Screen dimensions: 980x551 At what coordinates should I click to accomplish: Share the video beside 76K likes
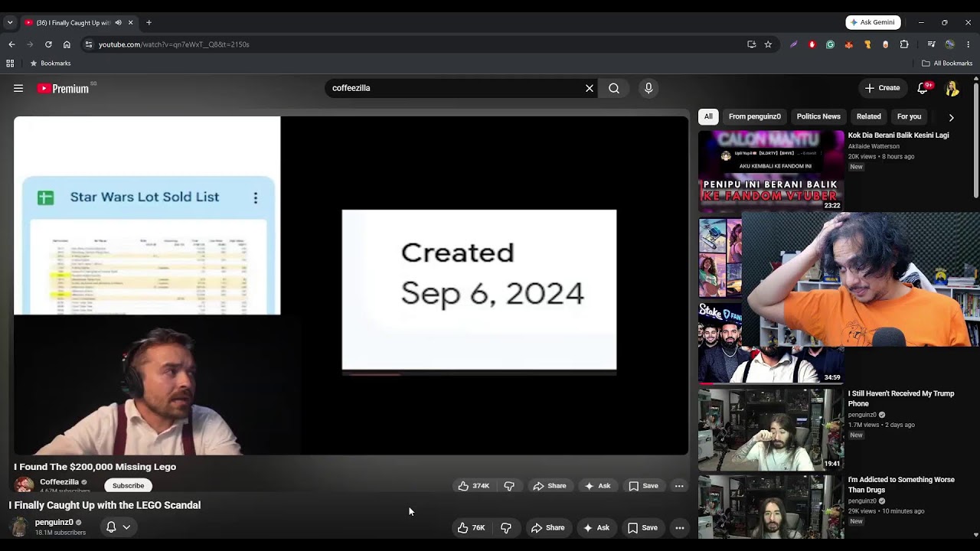548,527
